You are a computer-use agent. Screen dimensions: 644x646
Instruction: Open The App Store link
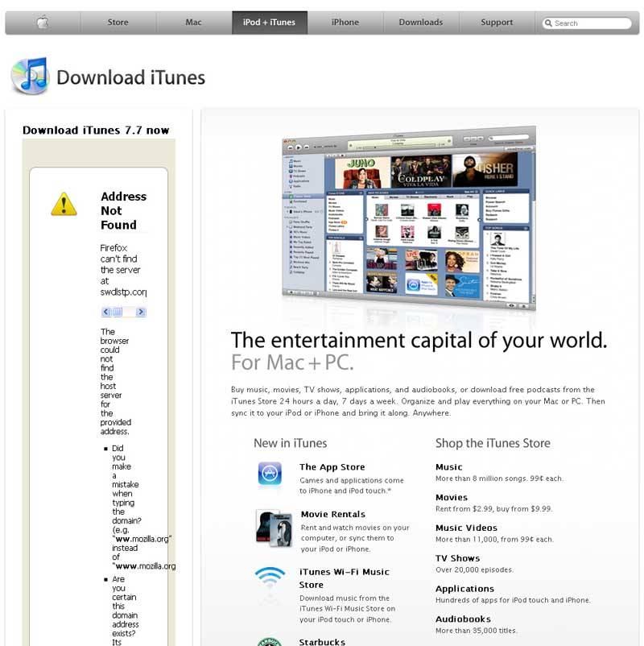332,467
